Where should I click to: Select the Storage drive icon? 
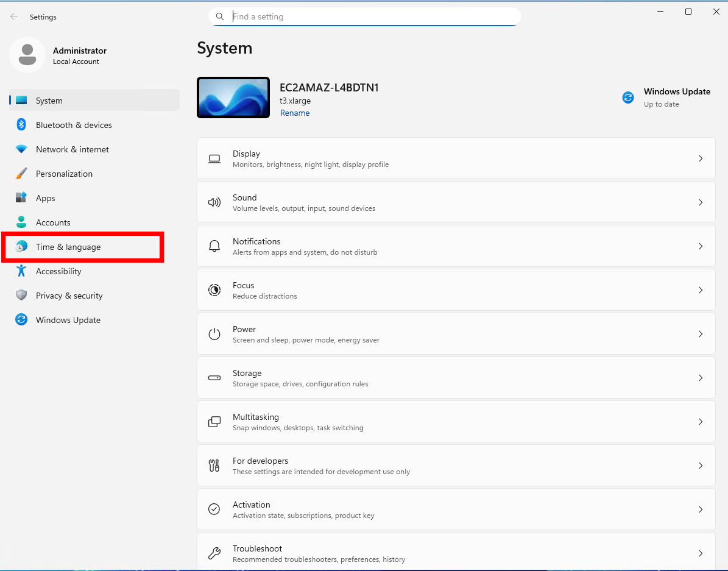(x=214, y=378)
